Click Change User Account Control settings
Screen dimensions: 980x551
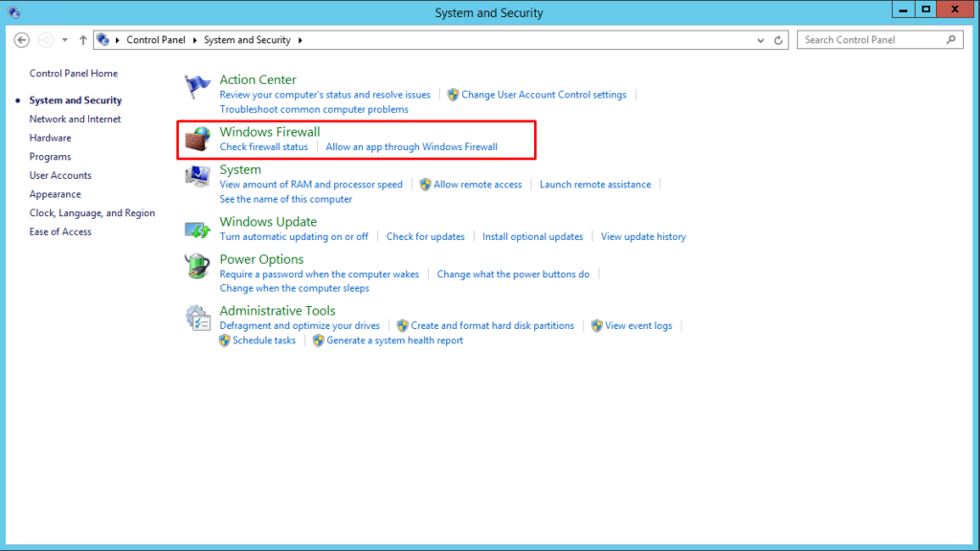(544, 95)
